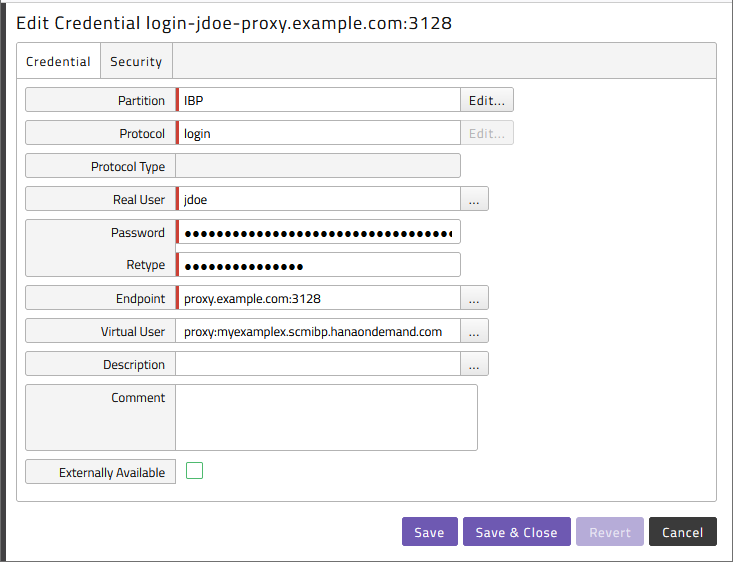This screenshot has width=733, height=562.
Task: Click inside the Comment text area
Action: pos(326,418)
